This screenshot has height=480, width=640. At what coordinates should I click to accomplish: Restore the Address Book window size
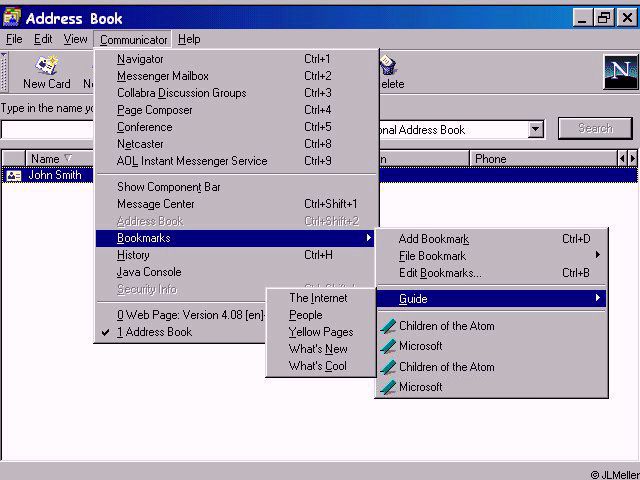[x=604, y=18]
